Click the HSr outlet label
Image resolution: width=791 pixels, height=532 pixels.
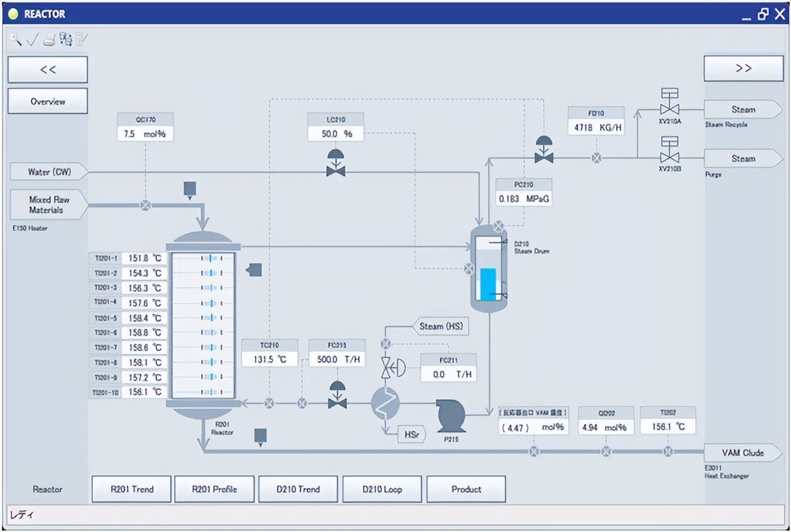pyautogui.click(x=412, y=434)
